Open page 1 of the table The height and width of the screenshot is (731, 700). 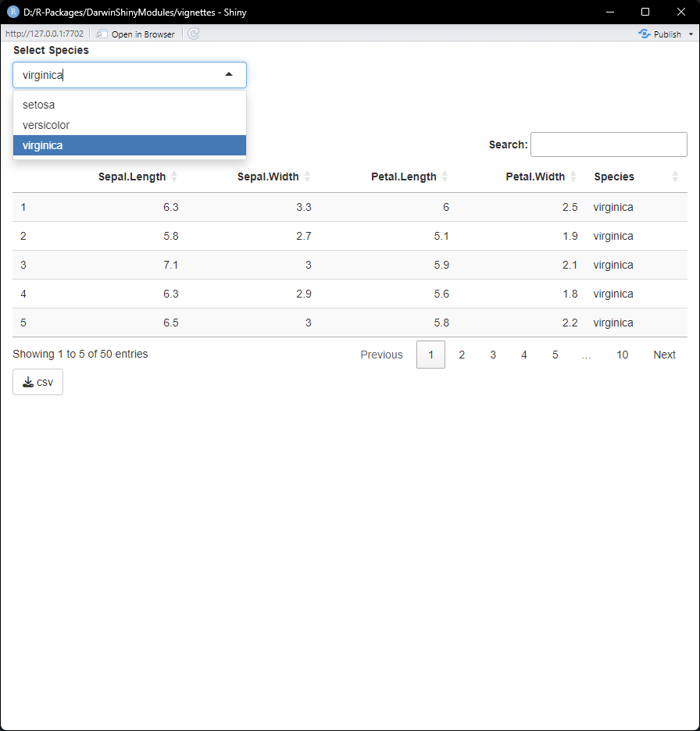click(430, 355)
